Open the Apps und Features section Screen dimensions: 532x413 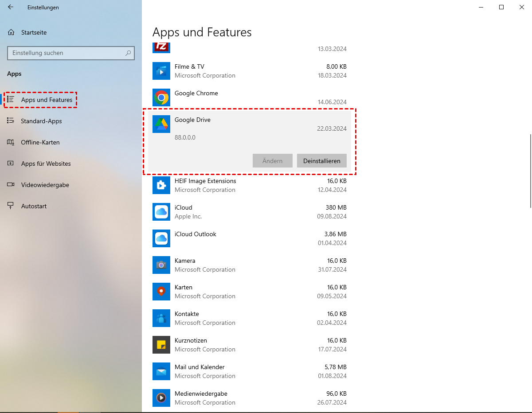pyautogui.click(x=47, y=100)
